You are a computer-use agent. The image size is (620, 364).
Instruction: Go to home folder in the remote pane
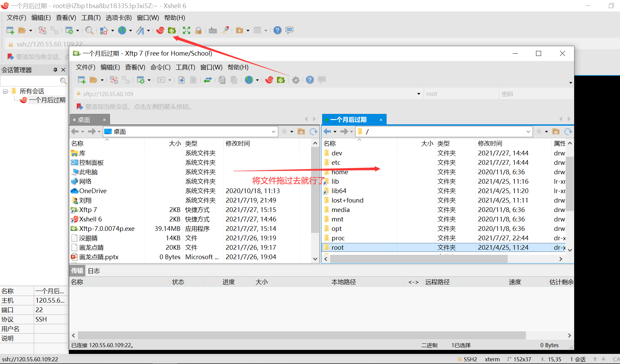[556, 131]
